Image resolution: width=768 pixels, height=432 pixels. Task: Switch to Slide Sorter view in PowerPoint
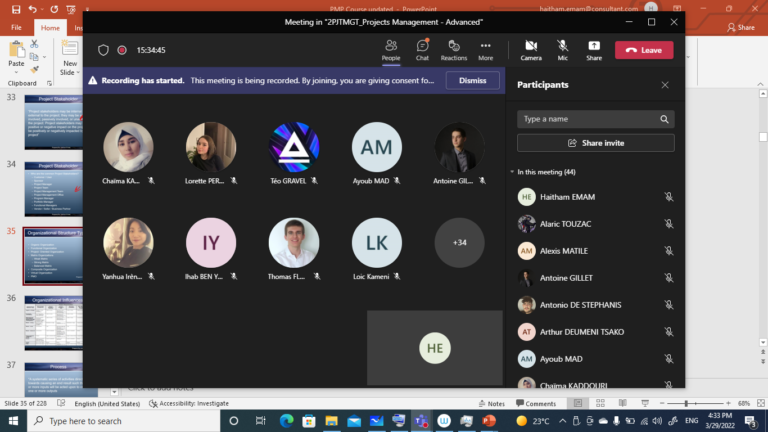(600, 403)
